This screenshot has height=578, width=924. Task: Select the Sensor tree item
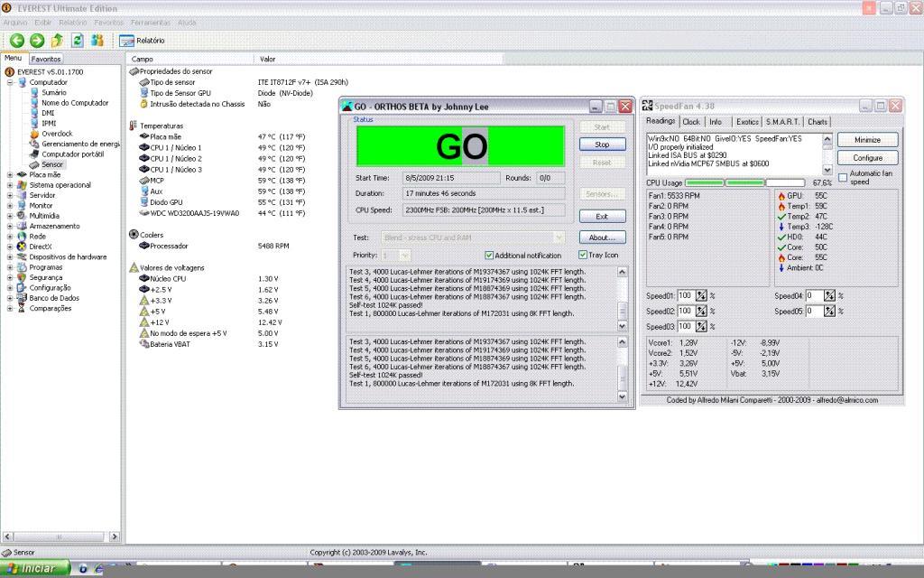pos(51,164)
